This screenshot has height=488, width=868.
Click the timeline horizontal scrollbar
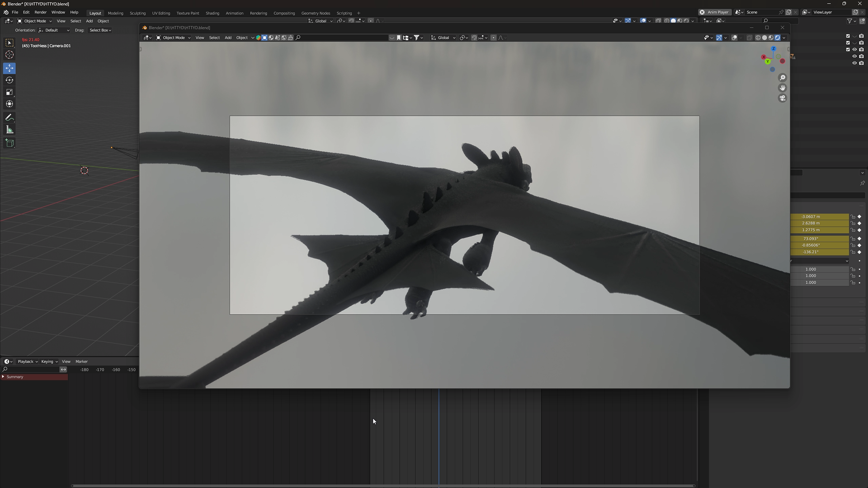point(383,486)
